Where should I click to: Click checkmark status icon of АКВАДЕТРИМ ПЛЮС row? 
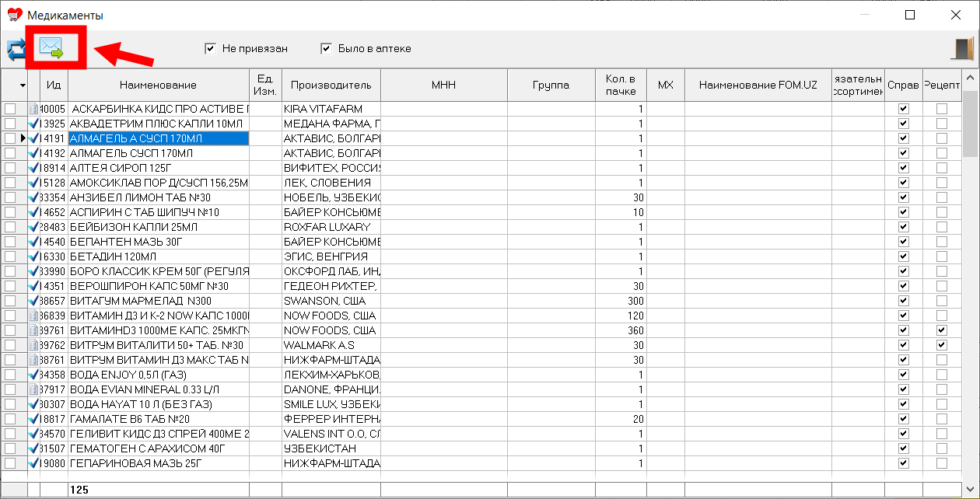33,124
